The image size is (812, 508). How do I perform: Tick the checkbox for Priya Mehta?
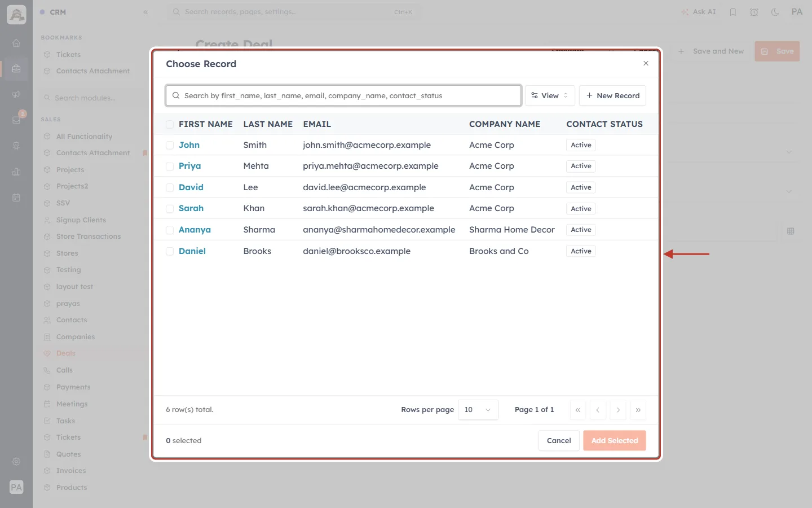[x=170, y=166]
